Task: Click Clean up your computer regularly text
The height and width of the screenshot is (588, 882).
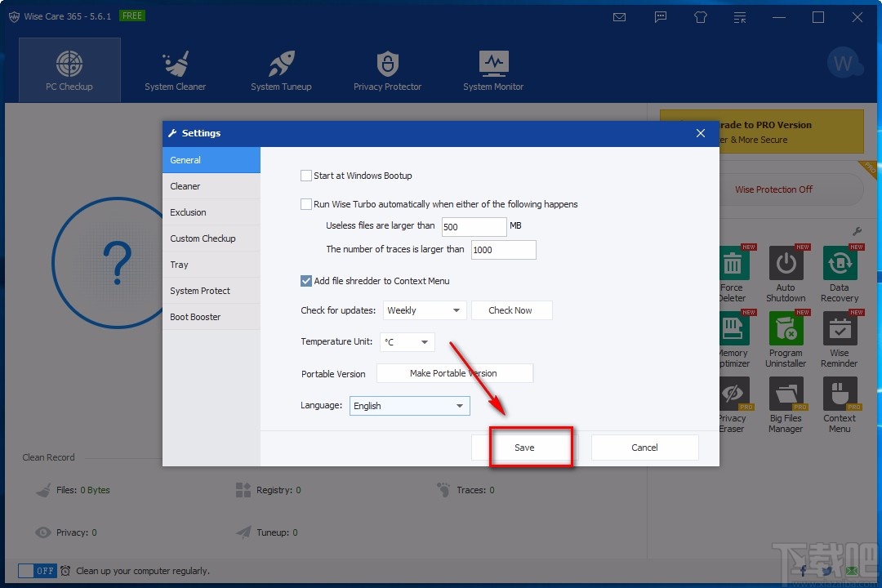Action: click(x=143, y=571)
